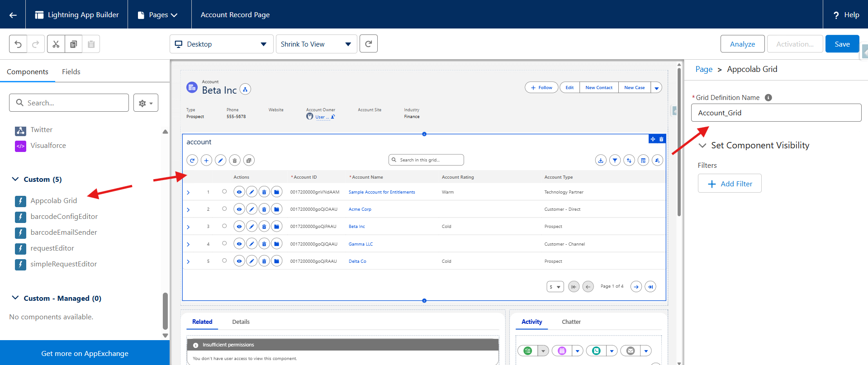Refresh the canvas preview
Image resolution: width=868 pixels, height=365 pixels.
(369, 44)
